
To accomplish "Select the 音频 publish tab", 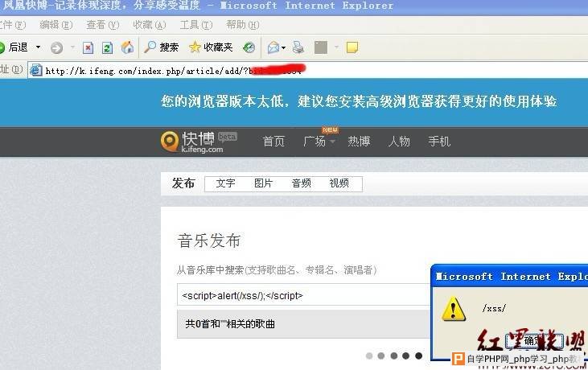I will [x=301, y=183].
